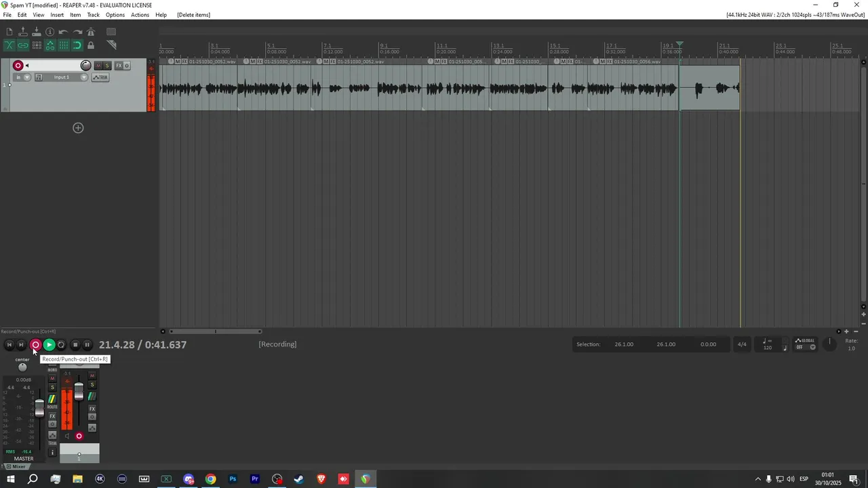Toggle snap magnet toolbar icon
868x488 pixels.
point(77,45)
